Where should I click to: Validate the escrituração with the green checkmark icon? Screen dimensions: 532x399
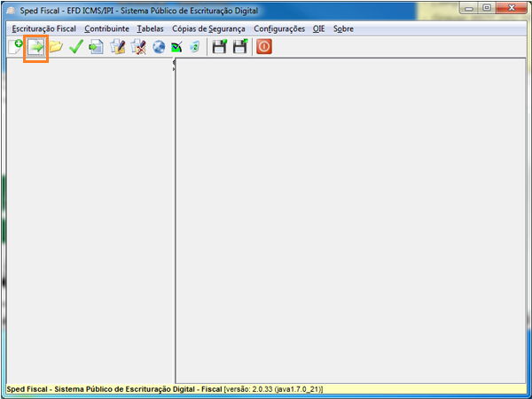[76, 47]
